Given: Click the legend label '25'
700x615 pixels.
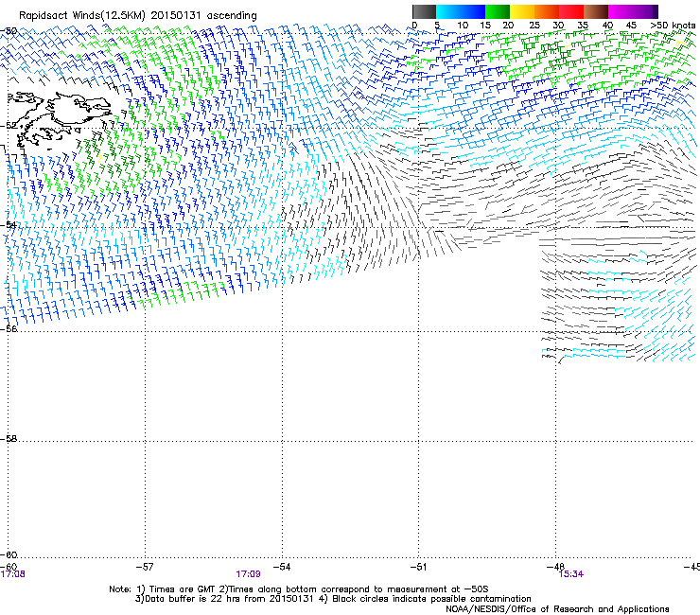Looking at the screenshot, I should 534,26.
